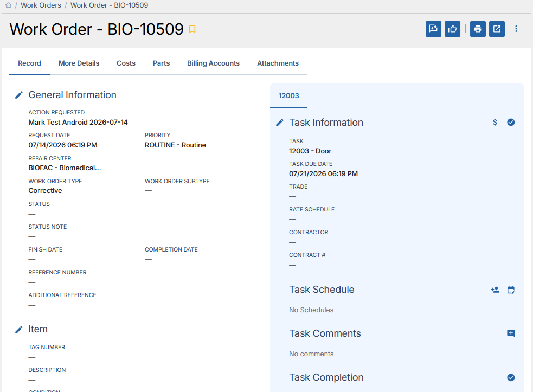Open Work Orders breadcrumb link
The height and width of the screenshot is (392, 533).
pyautogui.click(x=41, y=5)
